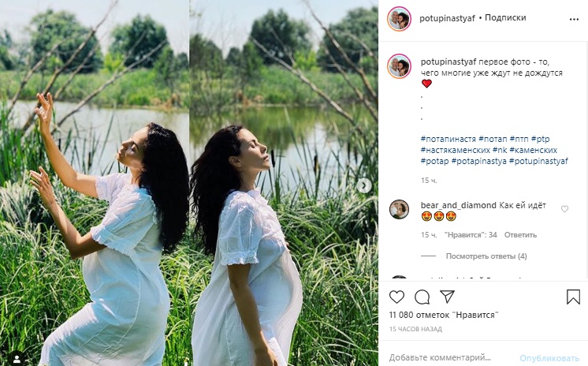Reply to comment via Ответить
The image size is (588, 366).
tap(520, 235)
